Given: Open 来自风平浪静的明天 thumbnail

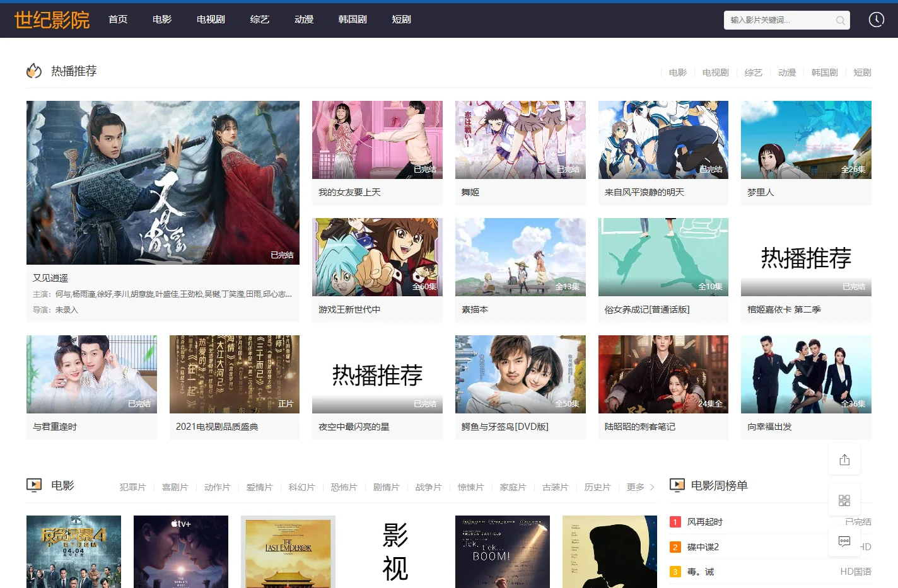Looking at the screenshot, I should click(x=663, y=140).
